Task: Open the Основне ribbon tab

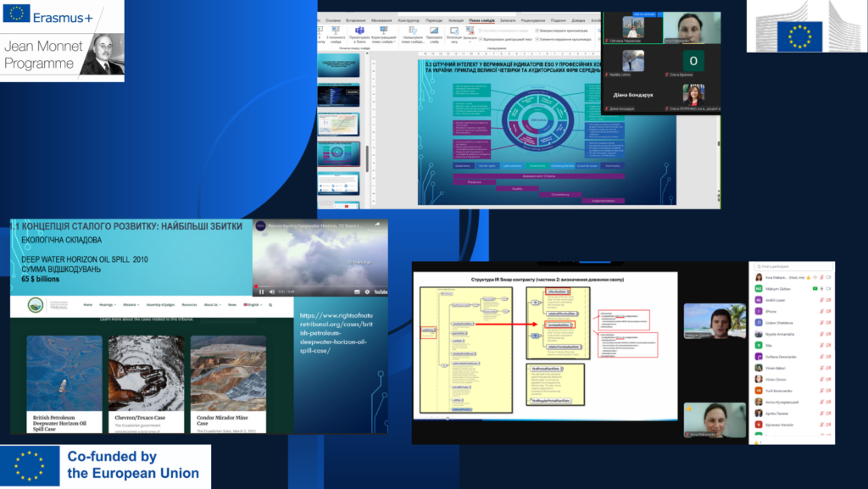Action: pyautogui.click(x=333, y=20)
